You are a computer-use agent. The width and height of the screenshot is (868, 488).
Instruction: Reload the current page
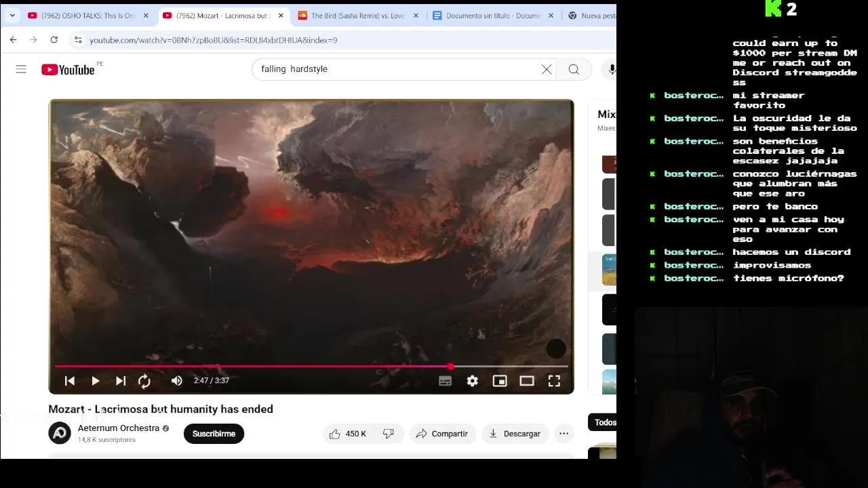coord(54,40)
